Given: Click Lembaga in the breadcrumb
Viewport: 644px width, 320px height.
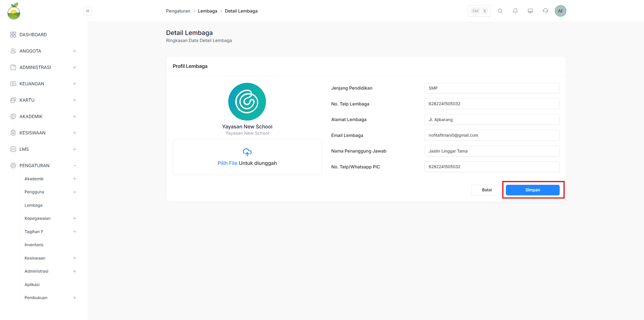Looking at the screenshot, I should point(207,11).
